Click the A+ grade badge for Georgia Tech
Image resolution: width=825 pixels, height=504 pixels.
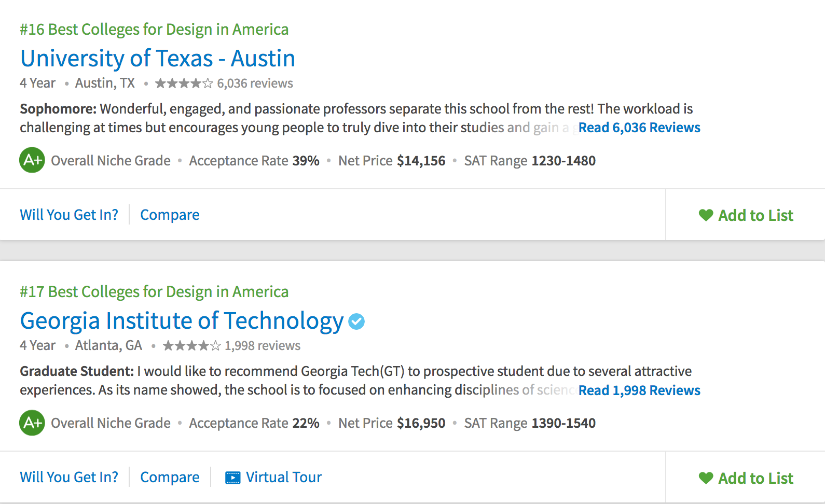click(32, 423)
